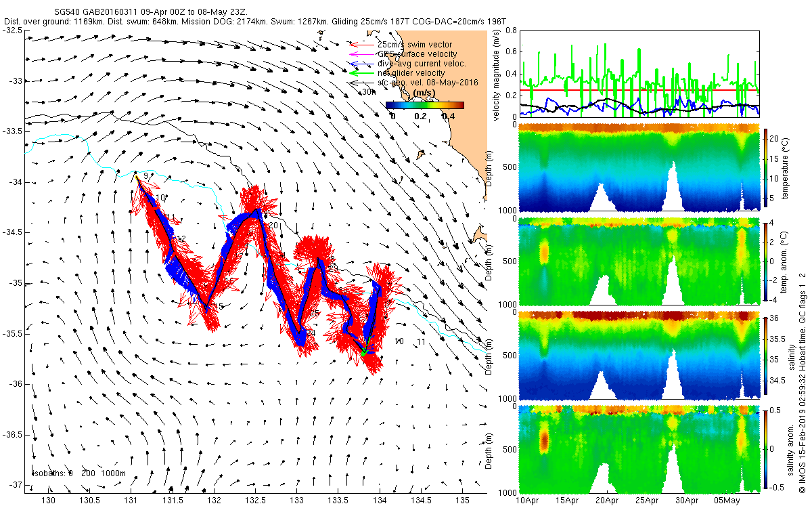812x508 pixels.
Task: Click the salinity colorbar with 36 at top
Action: pos(766,355)
